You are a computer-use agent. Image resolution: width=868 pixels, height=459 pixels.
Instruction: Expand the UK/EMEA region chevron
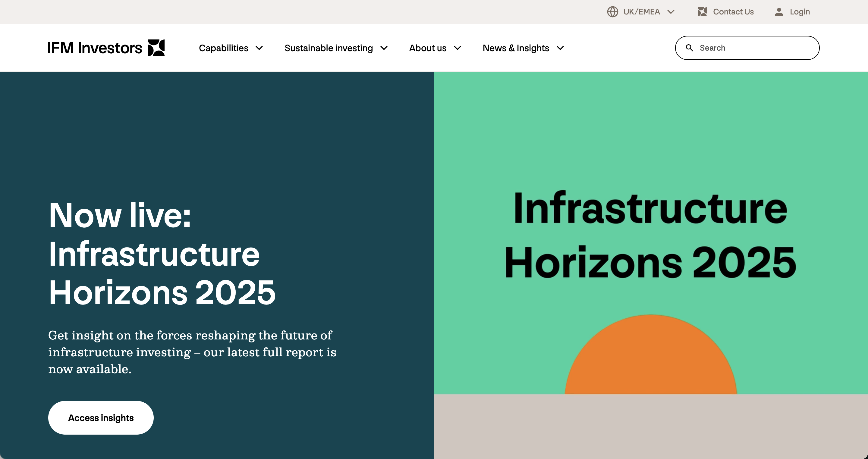pyautogui.click(x=671, y=12)
